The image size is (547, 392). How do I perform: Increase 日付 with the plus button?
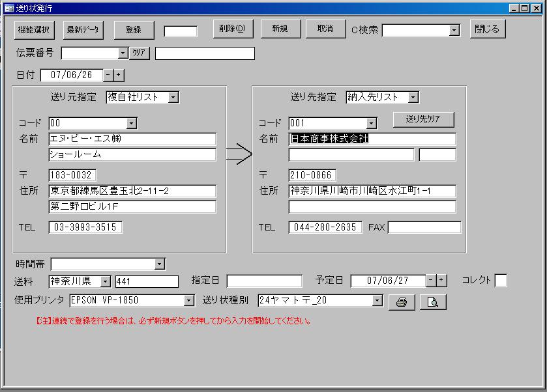(x=119, y=75)
